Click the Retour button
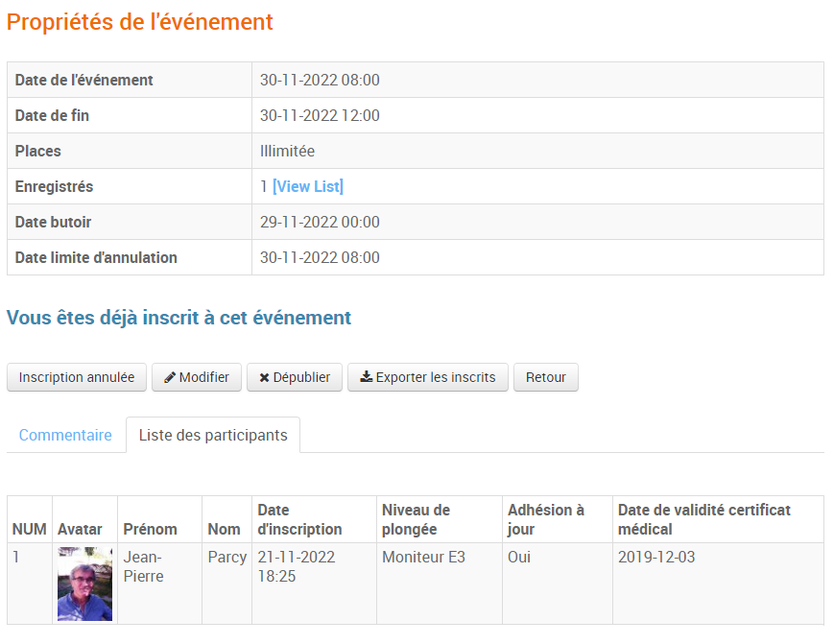This screenshot has width=834, height=644. point(545,377)
